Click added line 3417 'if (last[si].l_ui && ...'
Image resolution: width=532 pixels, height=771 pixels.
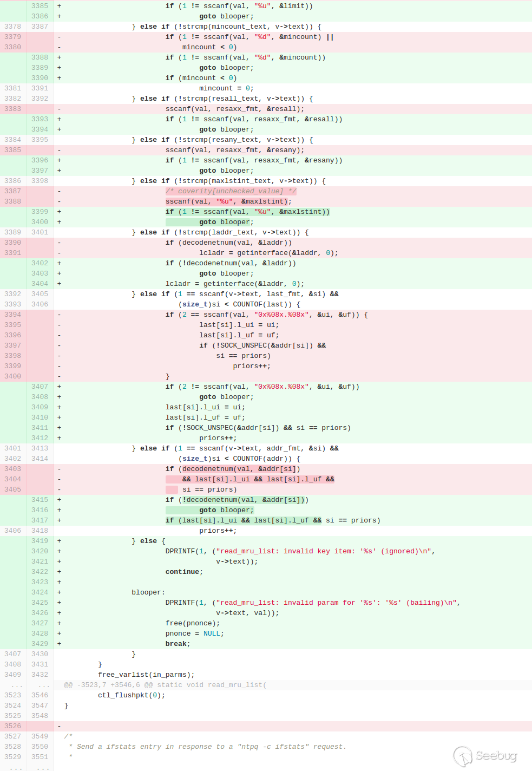273,520
